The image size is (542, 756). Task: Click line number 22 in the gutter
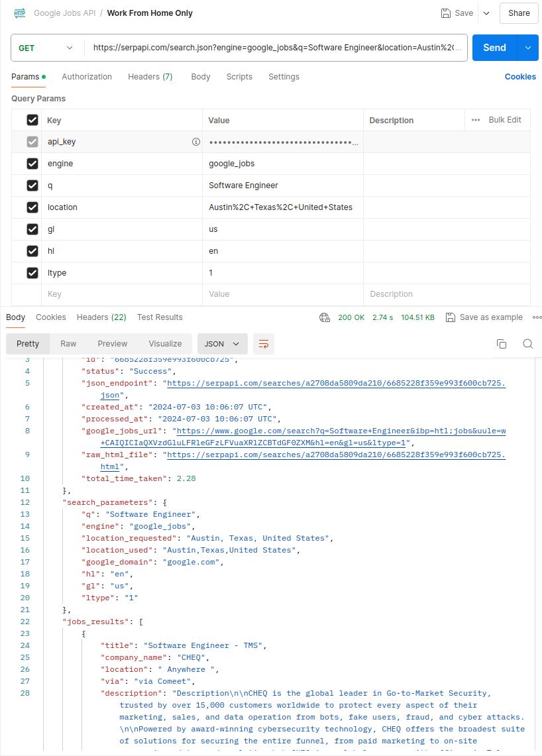click(25, 622)
